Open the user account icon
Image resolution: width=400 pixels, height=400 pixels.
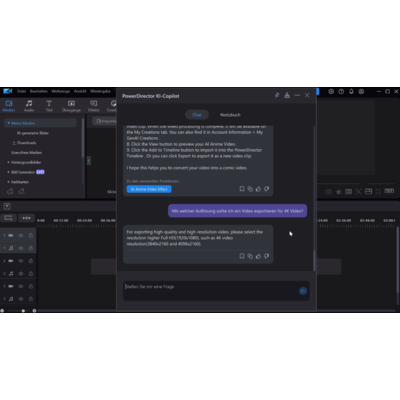click(x=361, y=91)
